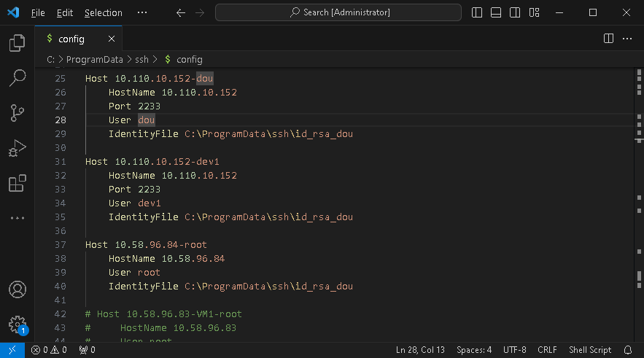
Task: Open Source Control view
Action: (x=17, y=113)
